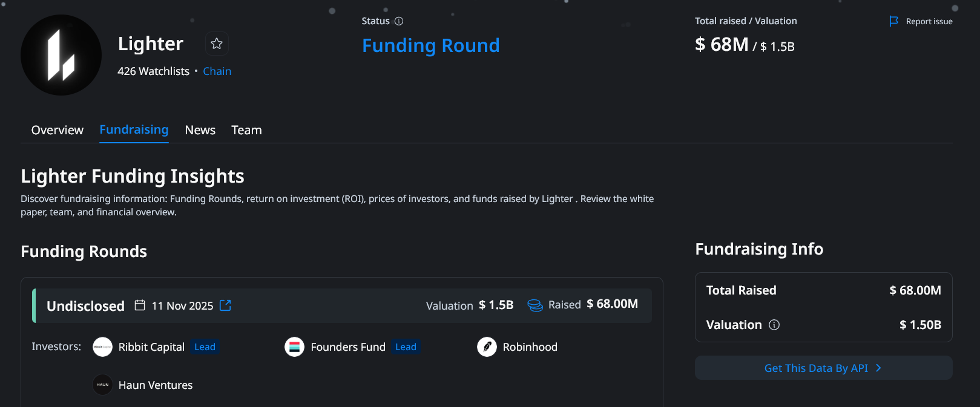Open the News tab

(200, 129)
